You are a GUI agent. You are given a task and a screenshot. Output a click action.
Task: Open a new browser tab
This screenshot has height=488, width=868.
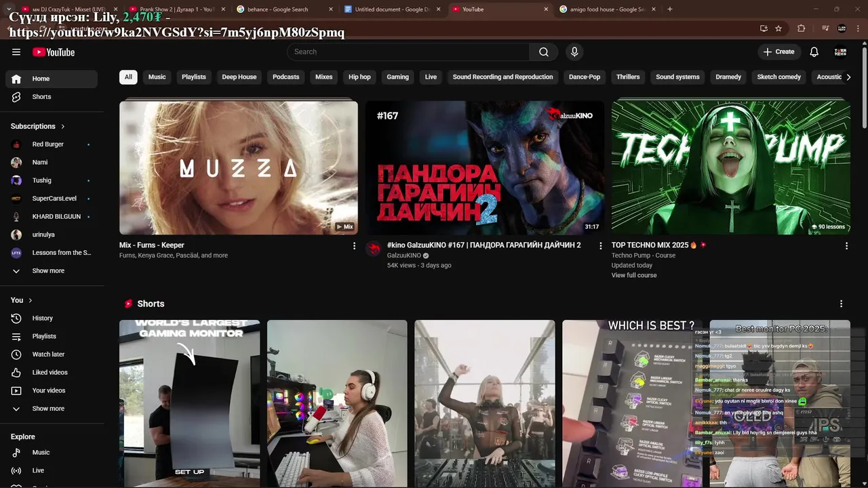670,9
